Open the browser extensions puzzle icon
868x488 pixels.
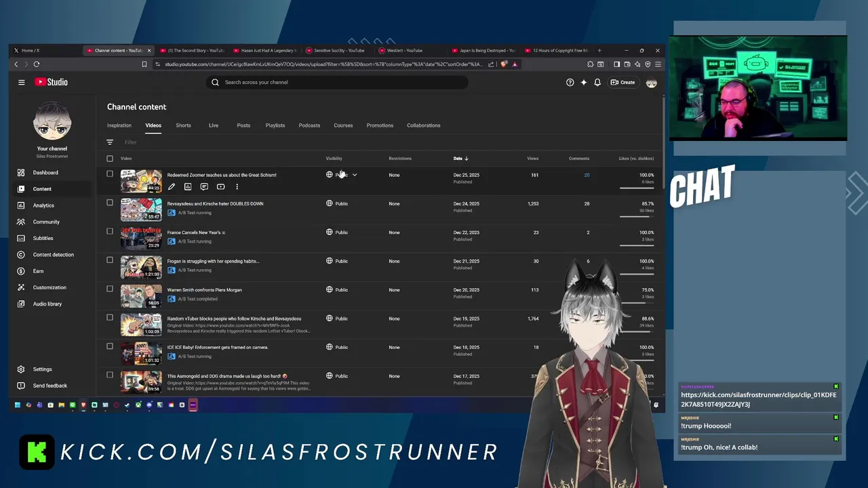pyautogui.click(x=590, y=64)
